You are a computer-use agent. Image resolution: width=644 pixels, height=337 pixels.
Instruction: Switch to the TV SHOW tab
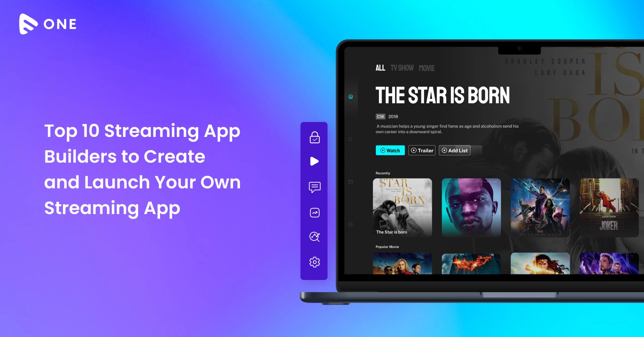[400, 68]
